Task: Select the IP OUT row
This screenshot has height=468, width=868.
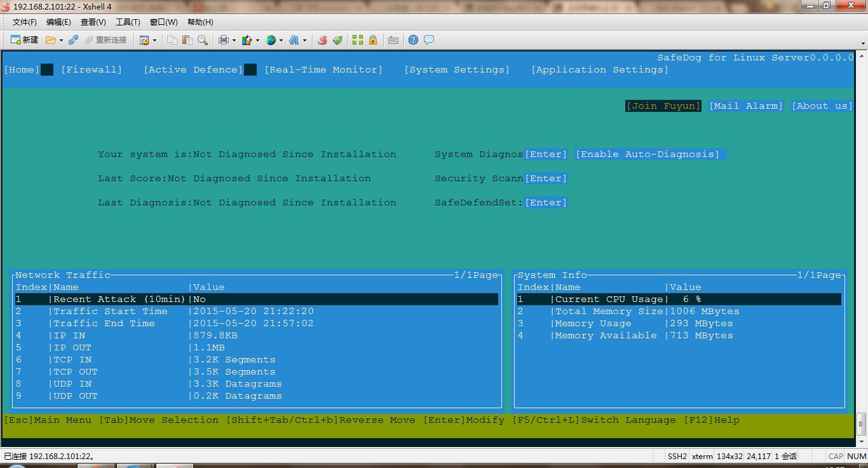Action: pyautogui.click(x=257, y=348)
